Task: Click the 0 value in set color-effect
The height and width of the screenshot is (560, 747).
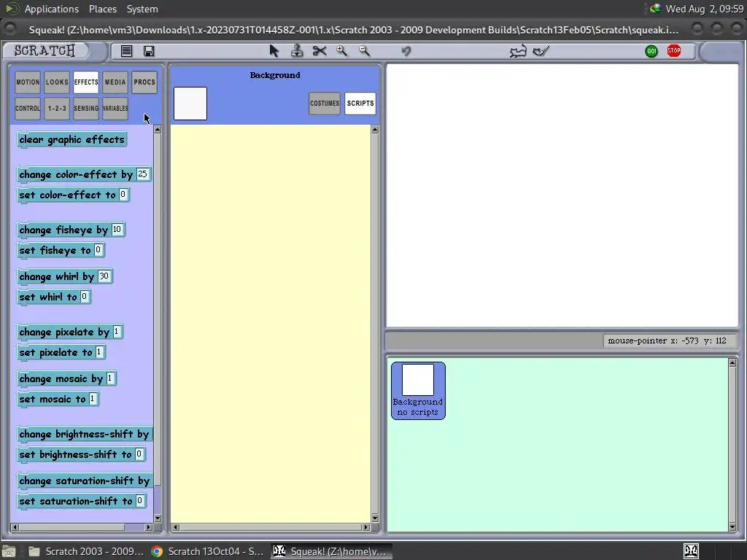Action: (x=123, y=194)
